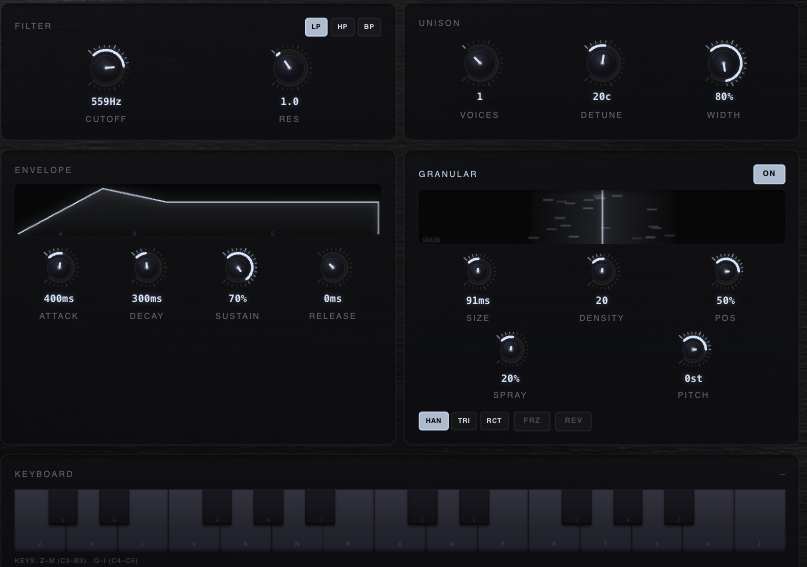Collapse the Keyboard panel
Image resolution: width=807 pixels, height=567 pixels.
782,474
